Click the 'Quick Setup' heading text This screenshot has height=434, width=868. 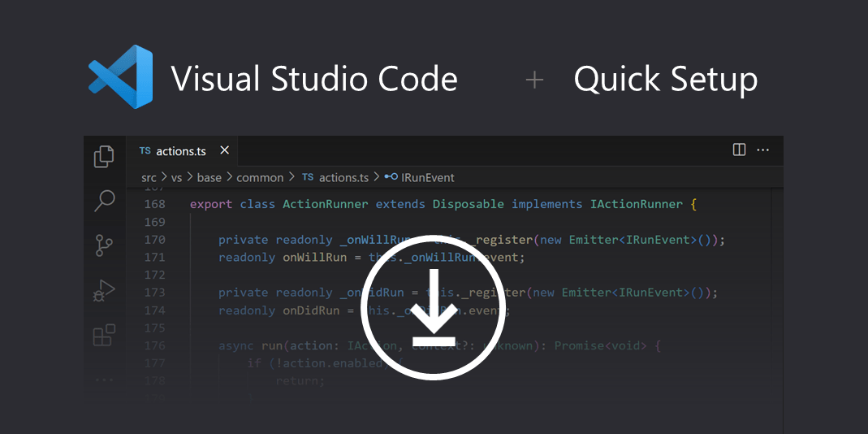tap(666, 80)
